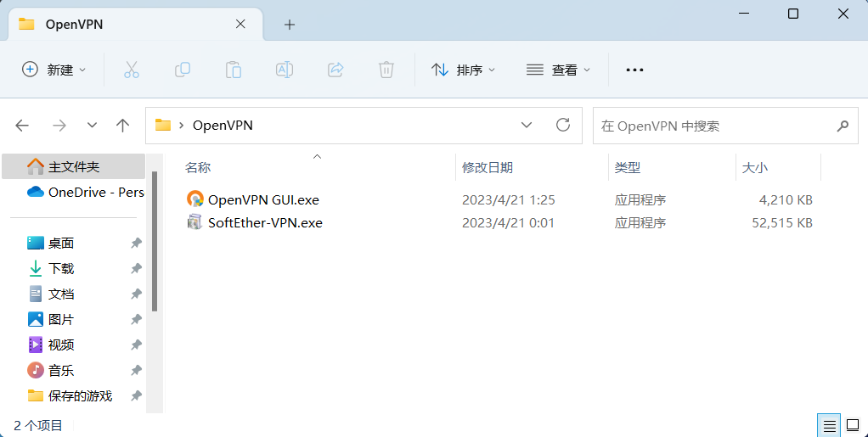Click pin icon beside Videos (视频)
Viewport: 868px width, 437px height.
pyautogui.click(x=136, y=345)
